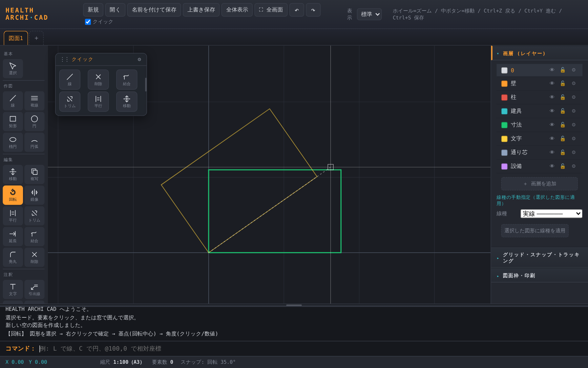Open settings gear for 設備 layer
588x368 pixels.
(574, 166)
